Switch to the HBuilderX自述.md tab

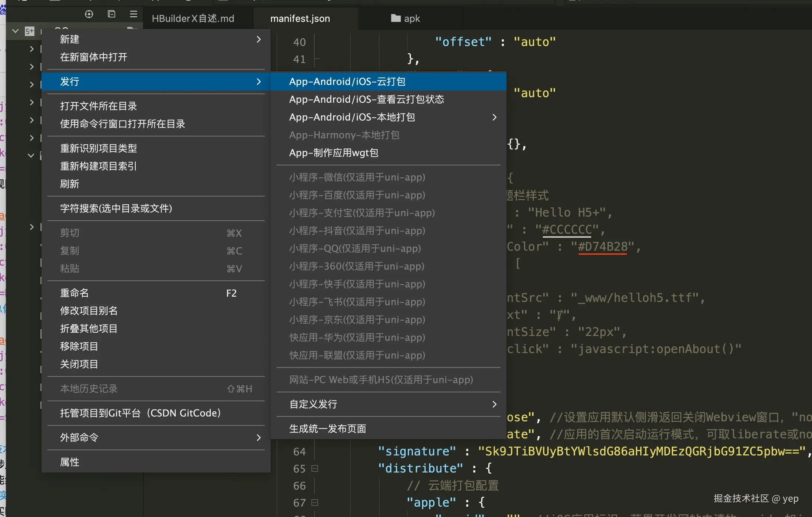pyautogui.click(x=193, y=19)
